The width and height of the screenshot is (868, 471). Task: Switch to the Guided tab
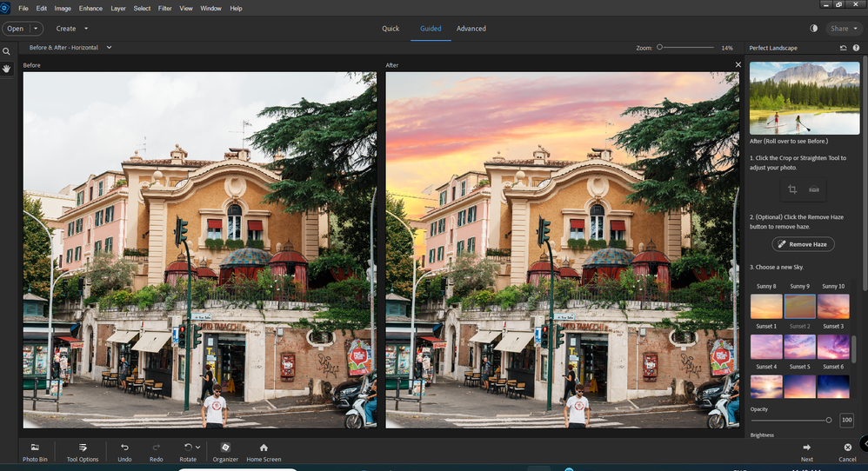431,29
